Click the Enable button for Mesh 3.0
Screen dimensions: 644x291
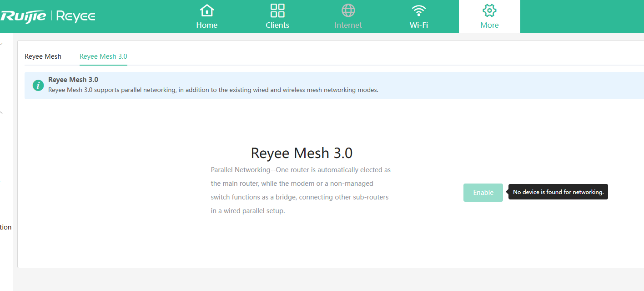(x=483, y=193)
